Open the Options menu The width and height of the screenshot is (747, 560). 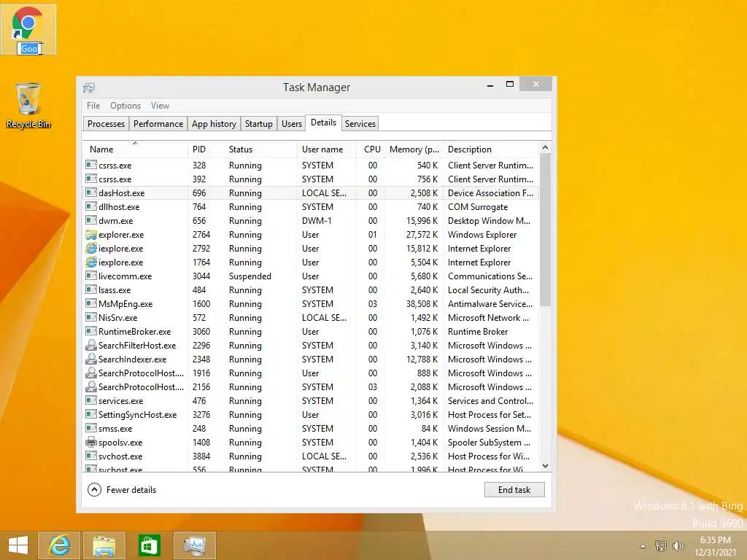[125, 106]
